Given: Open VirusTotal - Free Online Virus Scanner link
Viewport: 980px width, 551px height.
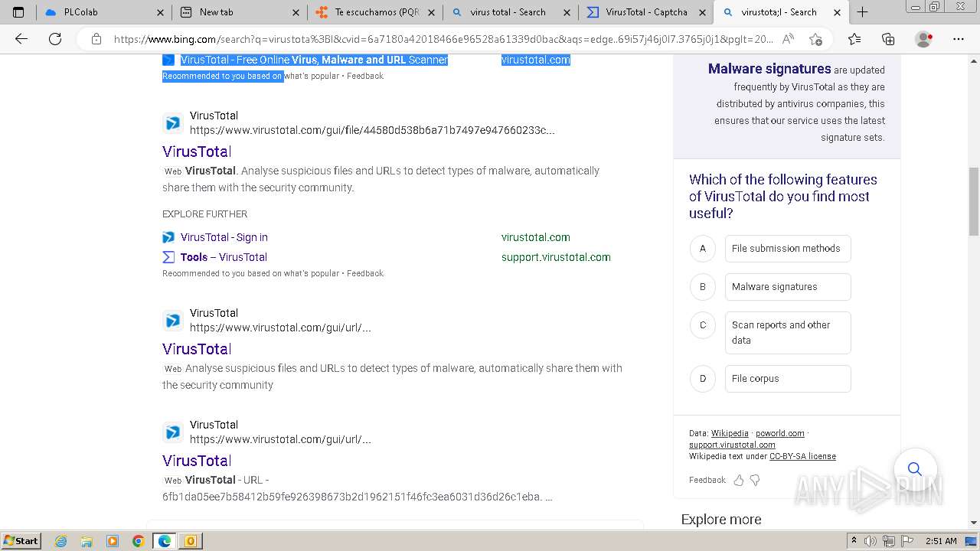Looking at the screenshot, I should pyautogui.click(x=314, y=60).
